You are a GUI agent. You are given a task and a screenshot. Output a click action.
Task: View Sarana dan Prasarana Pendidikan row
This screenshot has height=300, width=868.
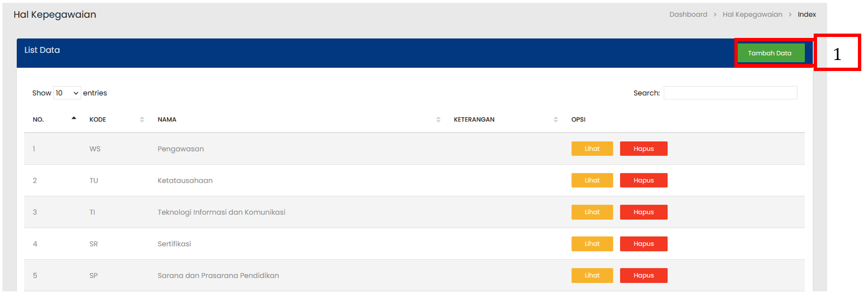coord(592,276)
